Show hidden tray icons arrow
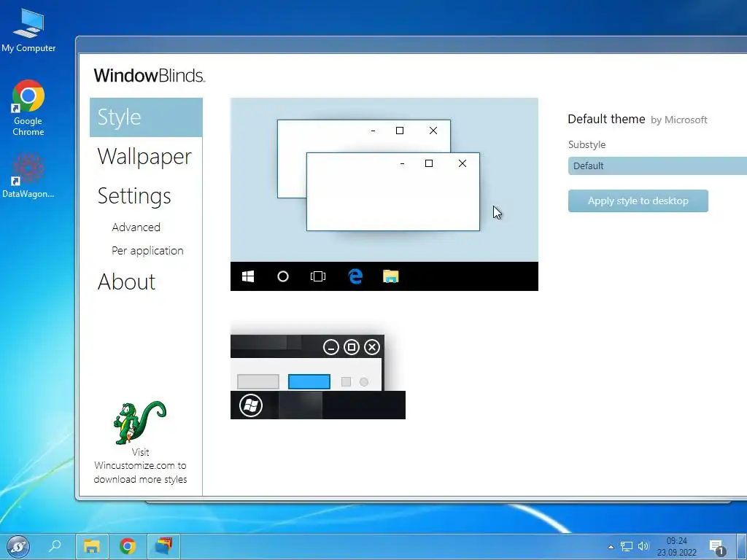 click(x=611, y=547)
